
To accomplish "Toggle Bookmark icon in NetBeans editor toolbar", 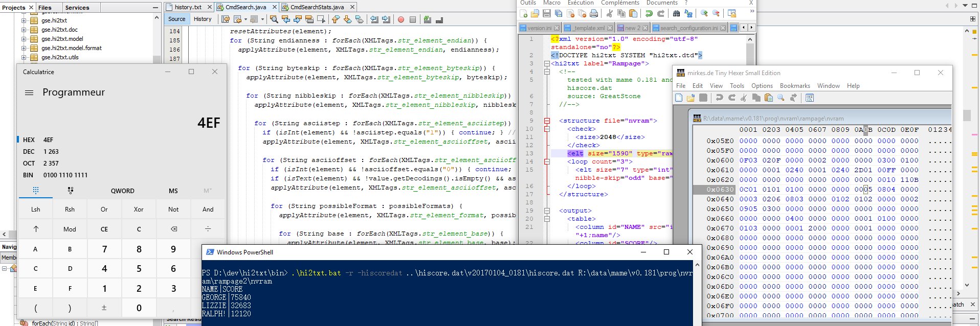I will [x=359, y=19].
